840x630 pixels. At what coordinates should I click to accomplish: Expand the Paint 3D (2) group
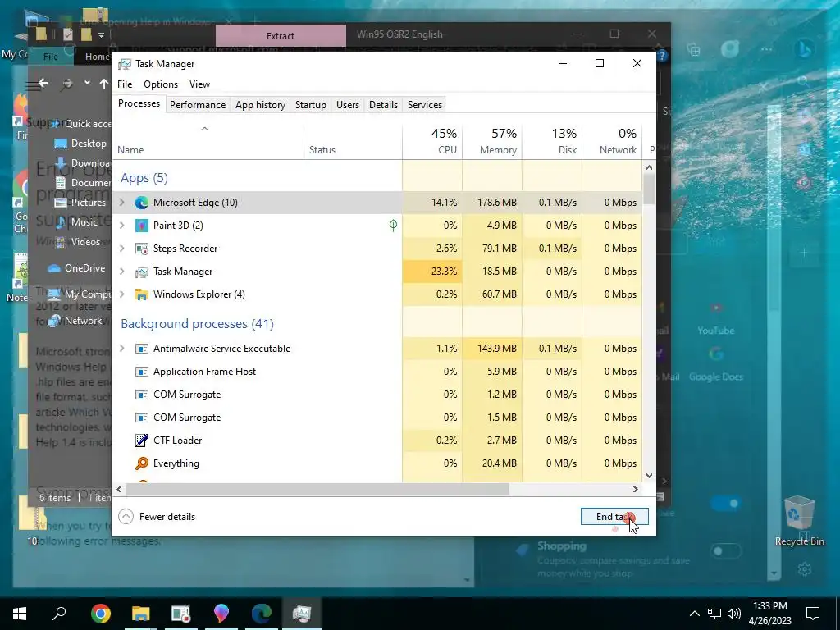tap(122, 226)
